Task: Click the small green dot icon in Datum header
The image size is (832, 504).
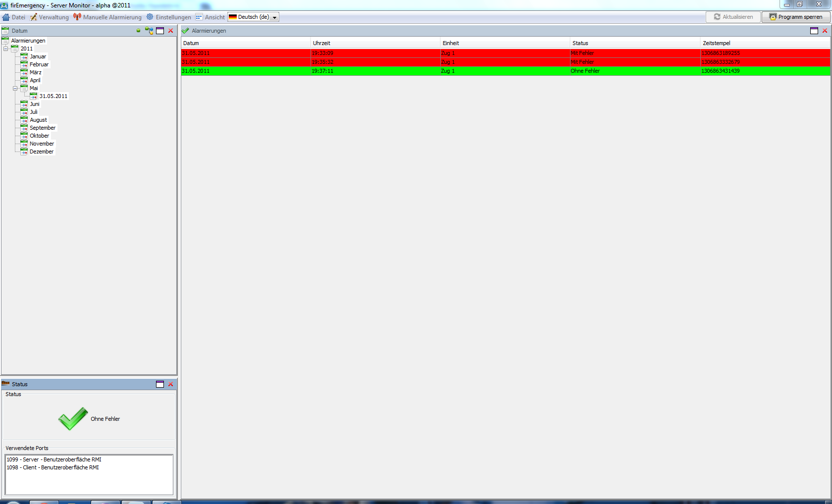Action: coord(138,31)
